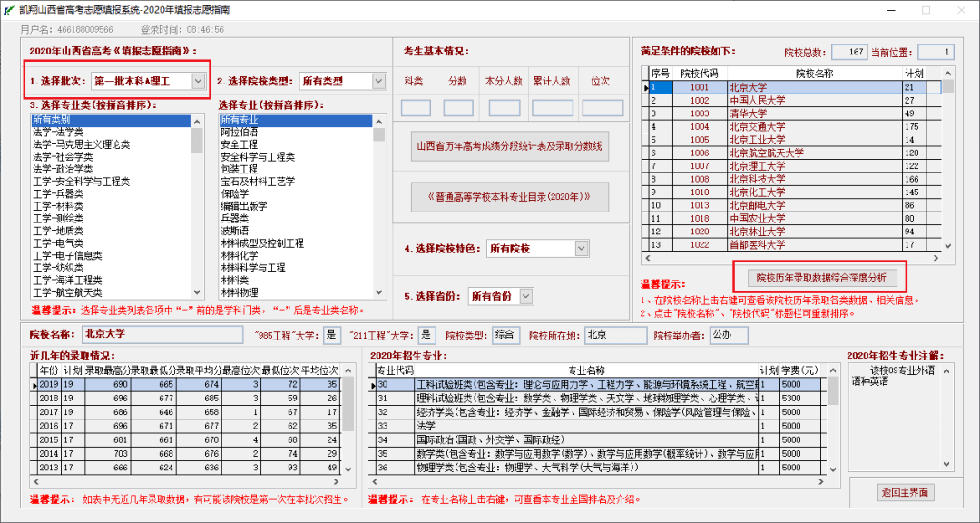This screenshot has width=980, height=523.
Task: Select 材料成型及控制工程 major
Action: tap(296, 243)
